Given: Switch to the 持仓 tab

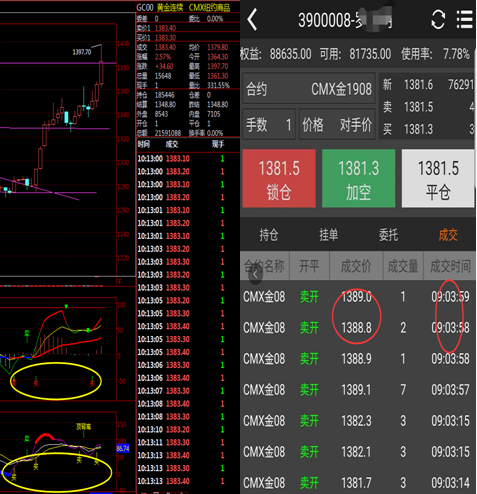Looking at the screenshot, I should pos(269,235).
